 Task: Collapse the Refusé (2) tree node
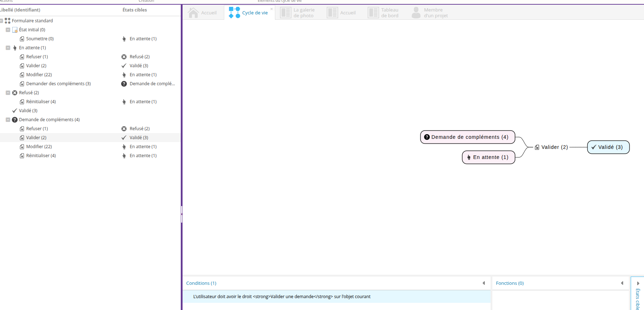(x=8, y=93)
